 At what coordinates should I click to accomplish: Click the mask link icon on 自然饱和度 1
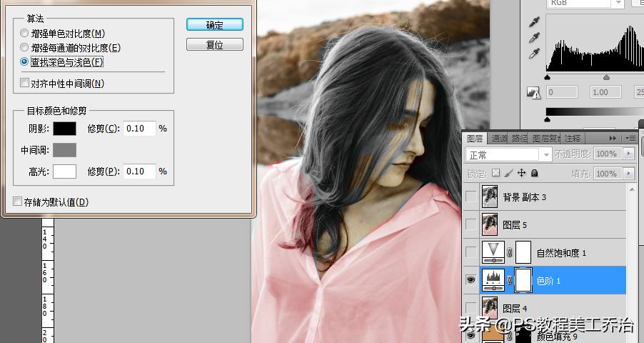coord(510,252)
